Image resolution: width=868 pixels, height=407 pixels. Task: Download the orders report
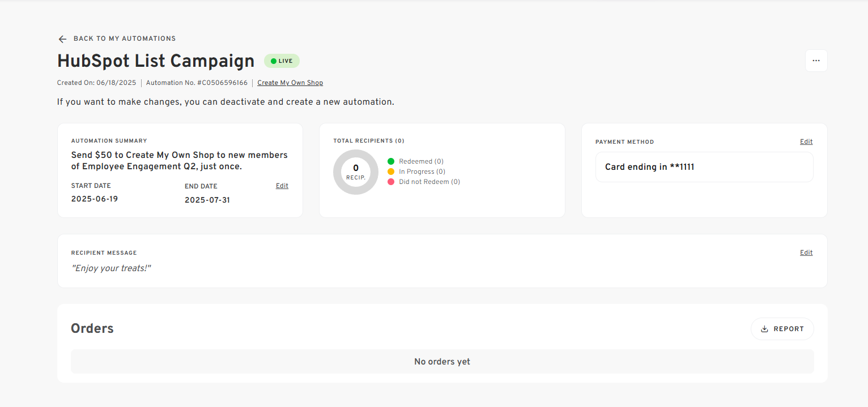click(782, 329)
